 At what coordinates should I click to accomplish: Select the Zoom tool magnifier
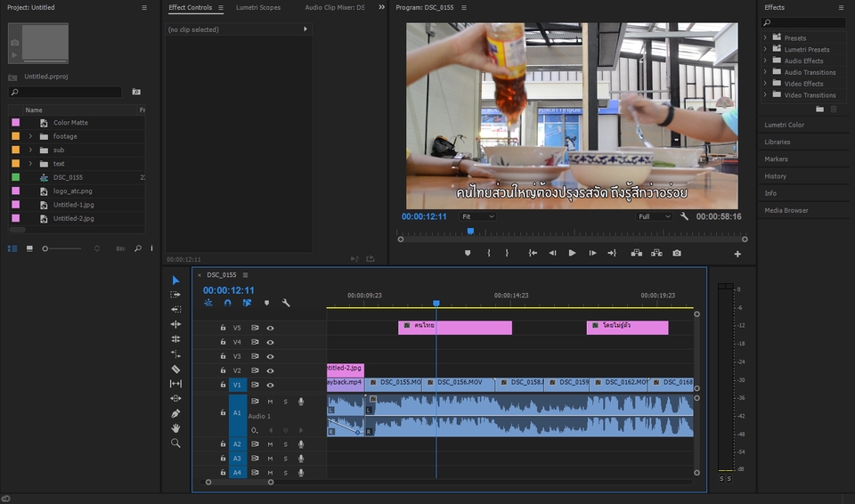pos(175,443)
